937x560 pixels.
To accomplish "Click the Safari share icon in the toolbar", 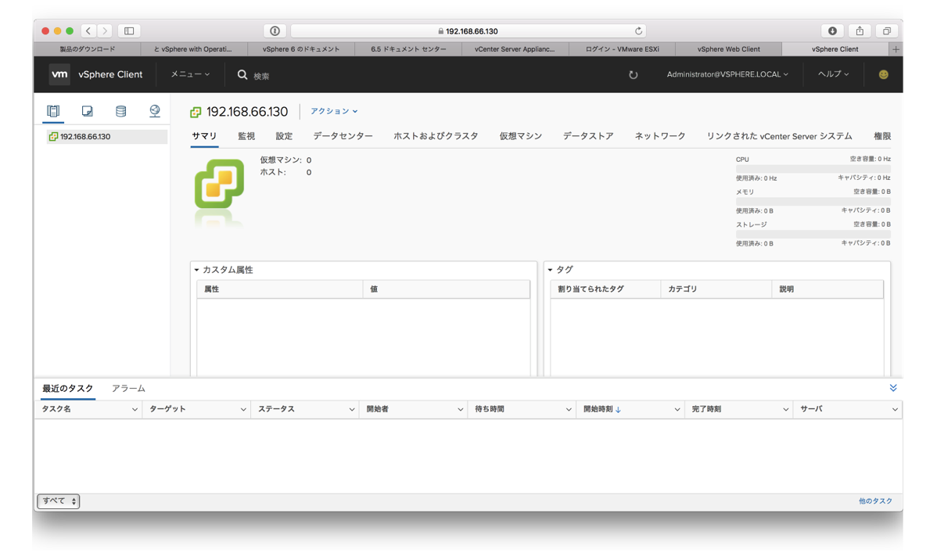I will (859, 30).
